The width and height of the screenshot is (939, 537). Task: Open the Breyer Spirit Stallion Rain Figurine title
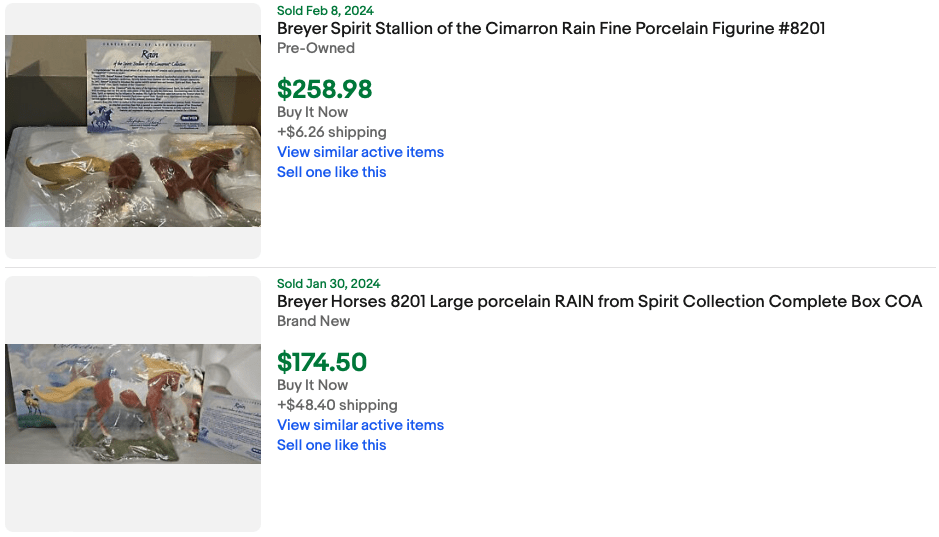point(551,29)
